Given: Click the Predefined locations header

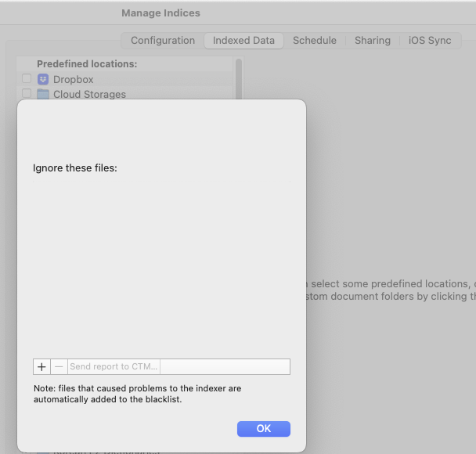Looking at the screenshot, I should 87,64.
